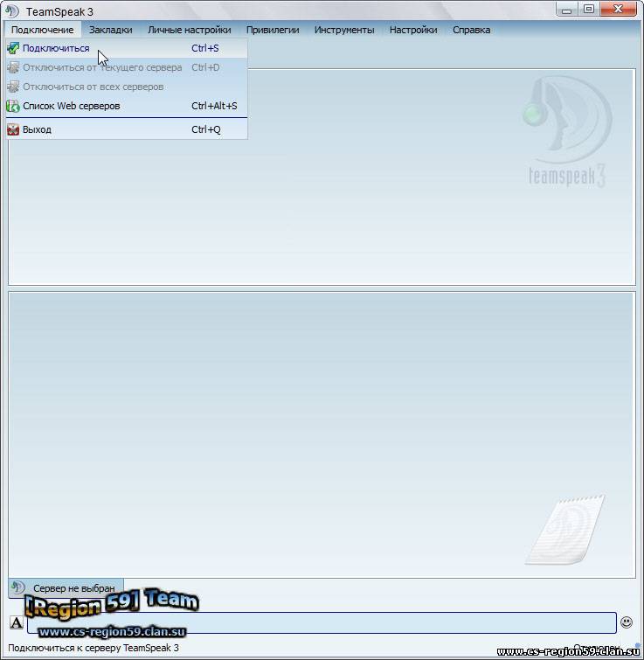Click the text format A icon
The width and height of the screenshot is (644, 660).
(x=17, y=622)
